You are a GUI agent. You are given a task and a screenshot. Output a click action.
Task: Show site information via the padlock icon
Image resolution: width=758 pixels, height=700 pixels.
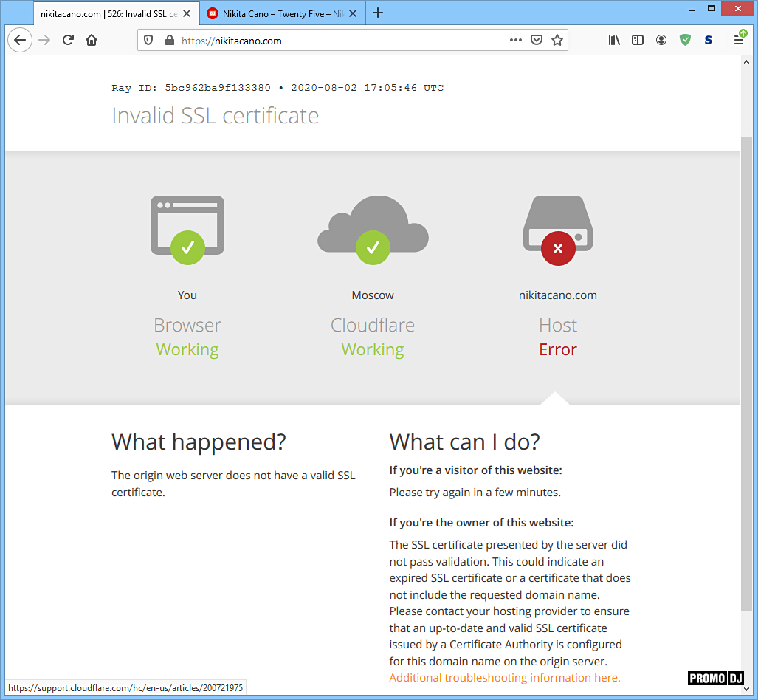point(169,41)
